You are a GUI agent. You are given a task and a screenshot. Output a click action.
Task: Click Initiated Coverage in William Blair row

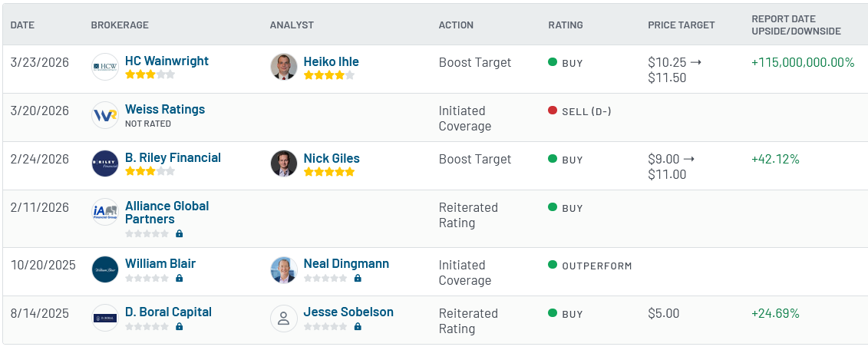[465, 272]
